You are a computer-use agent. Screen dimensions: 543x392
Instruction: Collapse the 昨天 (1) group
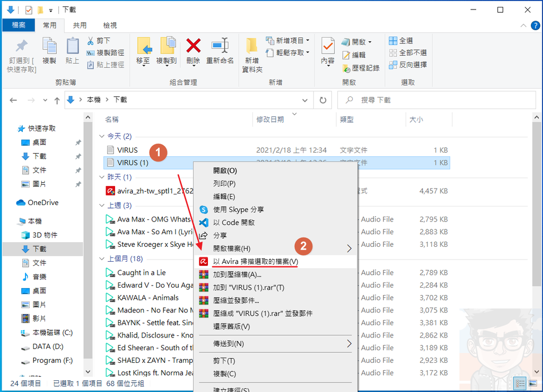click(x=102, y=177)
